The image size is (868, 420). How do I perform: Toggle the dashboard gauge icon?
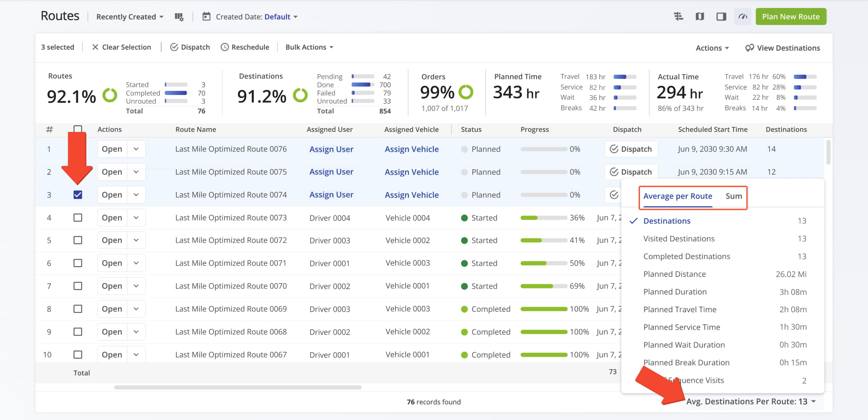pyautogui.click(x=743, y=17)
